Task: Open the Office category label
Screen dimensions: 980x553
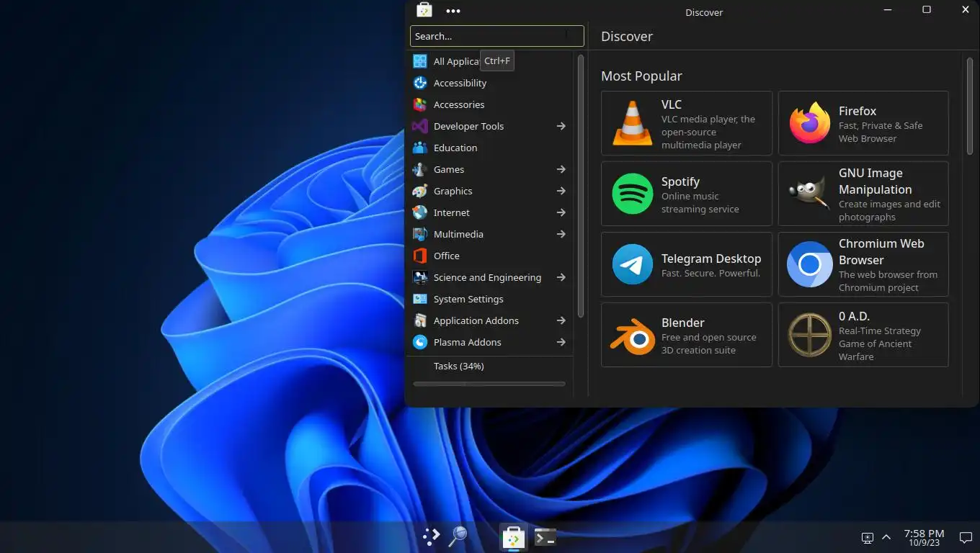Action: [x=447, y=256]
